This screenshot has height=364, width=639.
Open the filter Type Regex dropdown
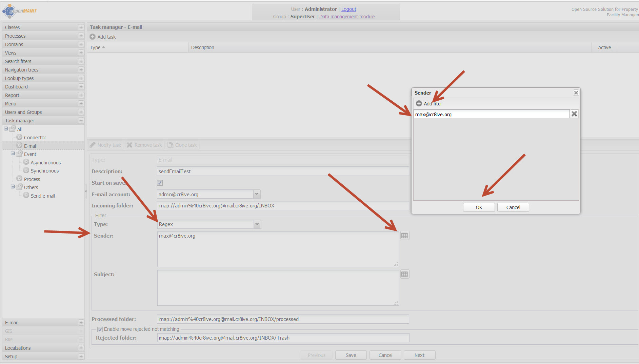point(257,224)
